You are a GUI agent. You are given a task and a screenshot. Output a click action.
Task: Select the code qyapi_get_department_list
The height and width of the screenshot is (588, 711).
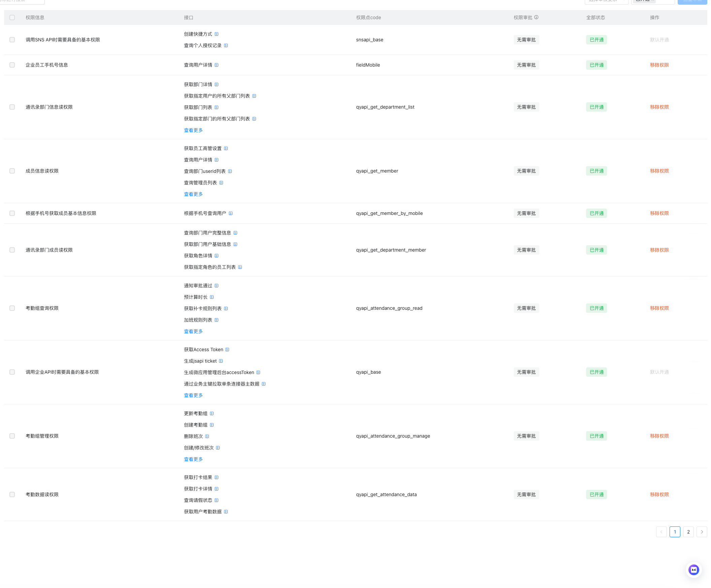coord(385,107)
